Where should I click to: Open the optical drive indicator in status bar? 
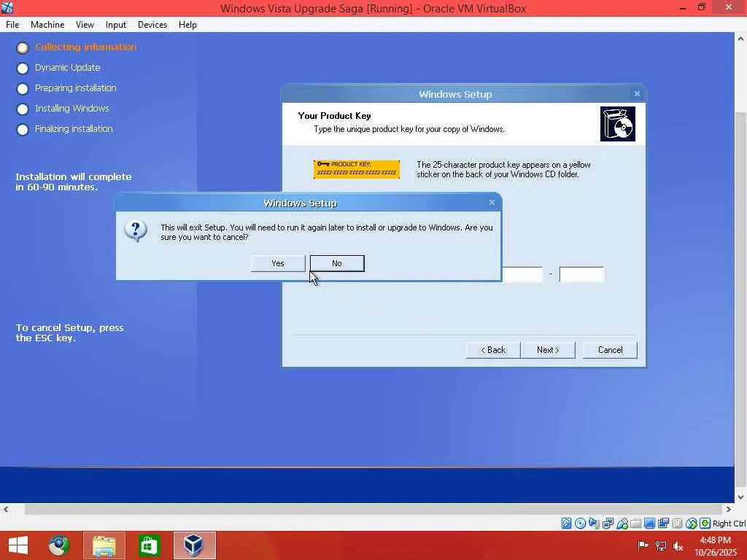pyautogui.click(x=580, y=524)
